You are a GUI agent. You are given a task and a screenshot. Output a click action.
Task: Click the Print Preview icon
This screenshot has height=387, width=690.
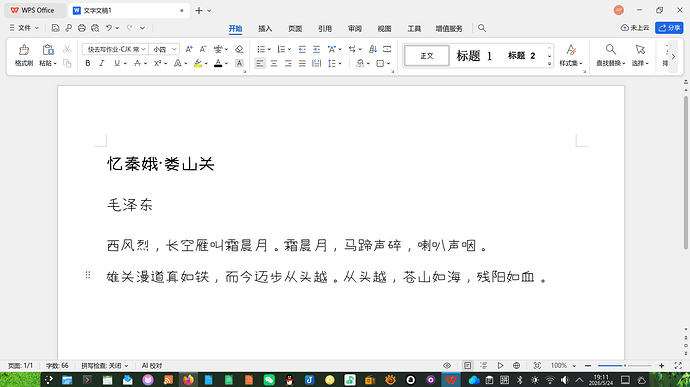click(95, 28)
